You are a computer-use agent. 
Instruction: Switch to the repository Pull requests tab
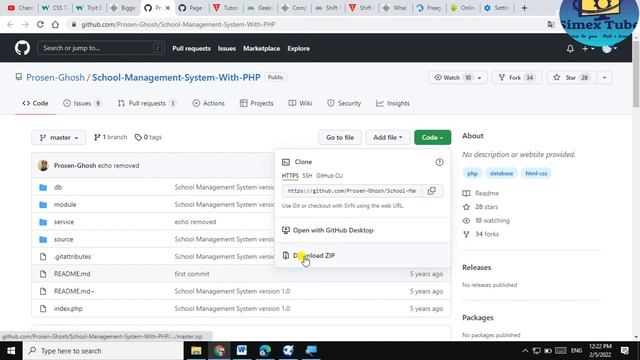click(x=147, y=103)
